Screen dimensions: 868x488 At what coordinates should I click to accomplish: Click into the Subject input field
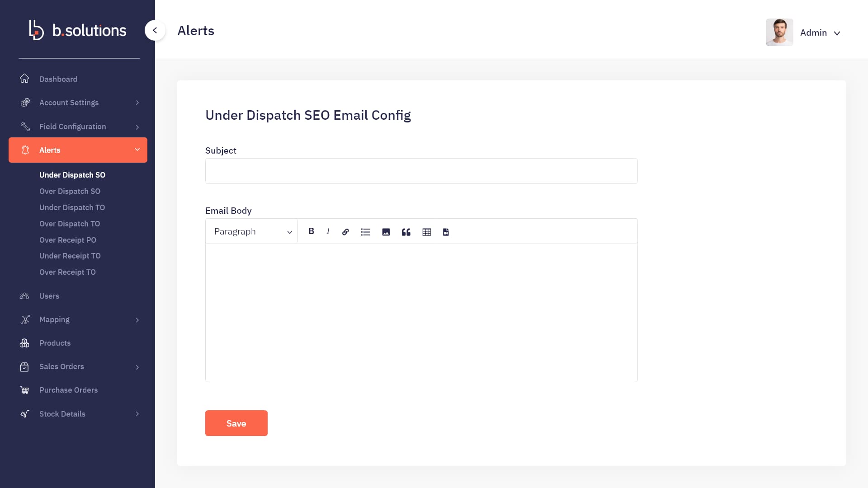coord(421,171)
